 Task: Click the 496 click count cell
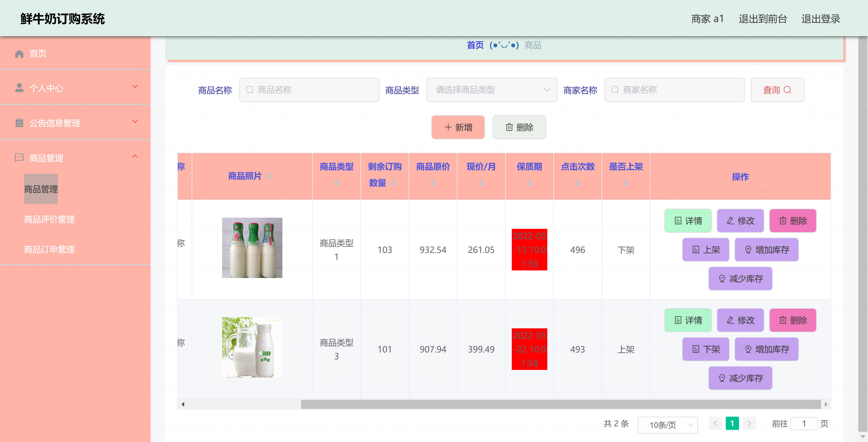(x=577, y=249)
